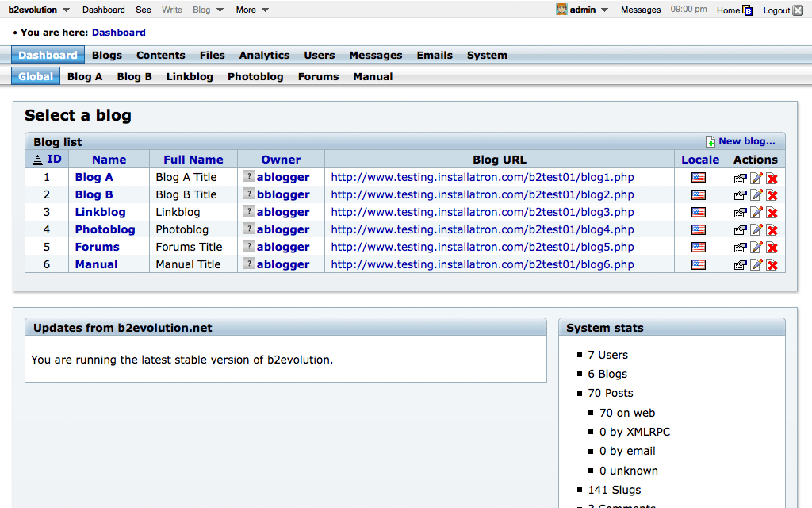The height and width of the screenshot is (508, 812).
Task: Click the edit pencil icon for Blog B
Action: point(756,195)
